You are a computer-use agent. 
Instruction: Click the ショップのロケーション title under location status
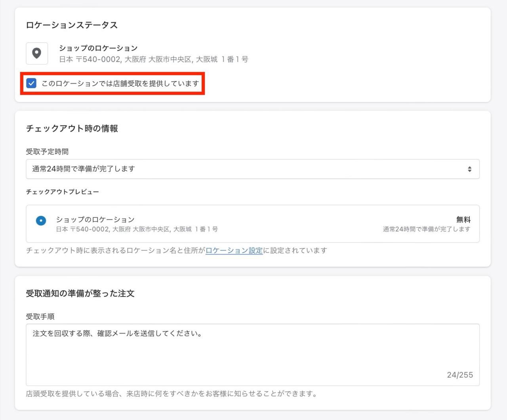[x=98, y=48]
